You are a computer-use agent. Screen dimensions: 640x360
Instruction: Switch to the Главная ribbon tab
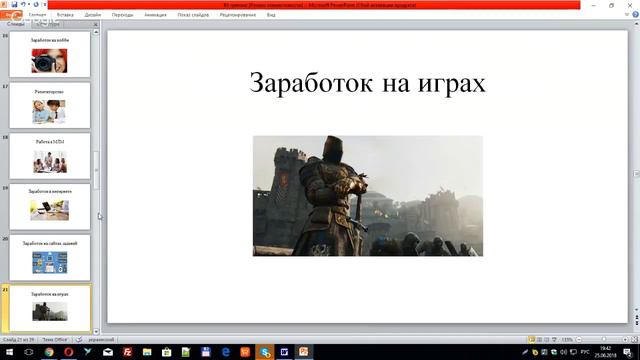coord(38,15)
